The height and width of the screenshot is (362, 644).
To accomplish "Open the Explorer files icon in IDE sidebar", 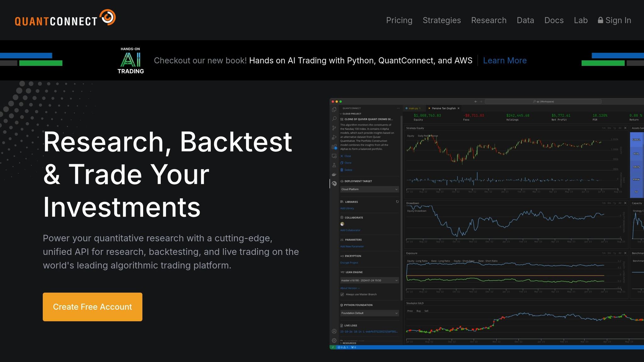I will [334, 110].
